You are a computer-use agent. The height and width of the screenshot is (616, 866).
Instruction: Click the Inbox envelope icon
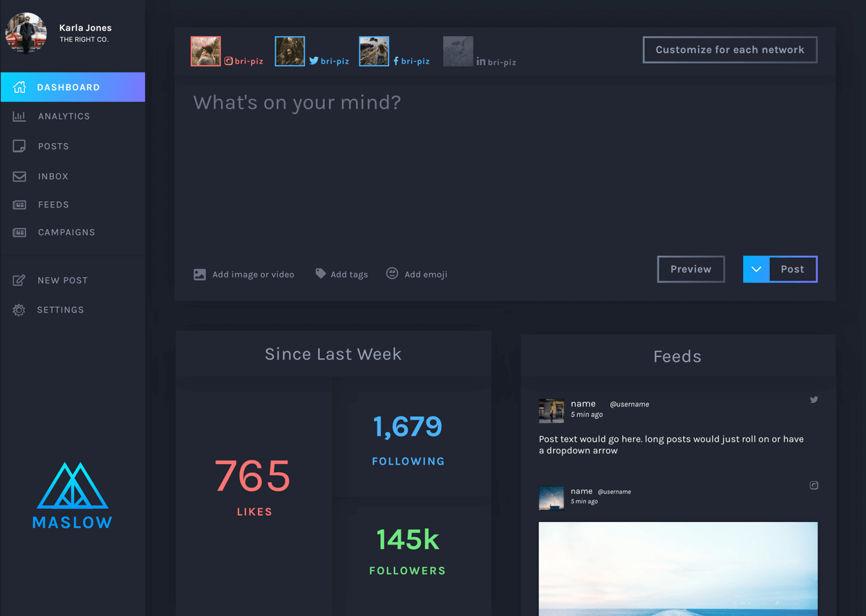tap(19, 176)
